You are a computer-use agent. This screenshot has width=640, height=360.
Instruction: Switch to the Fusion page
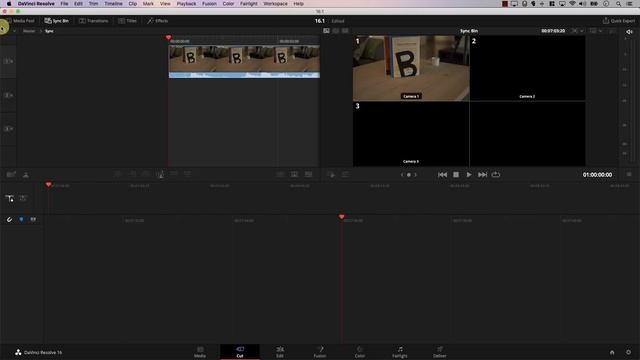pyautogui.click(x=320, y=352)
